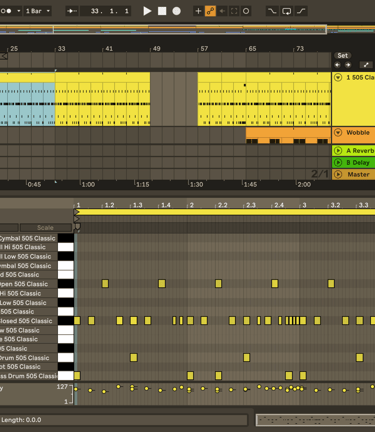Click the MIDI Arrangement Overdub plus icon
Screen dimensions: 375x432
pyautogui.click(x=198, y=11)
